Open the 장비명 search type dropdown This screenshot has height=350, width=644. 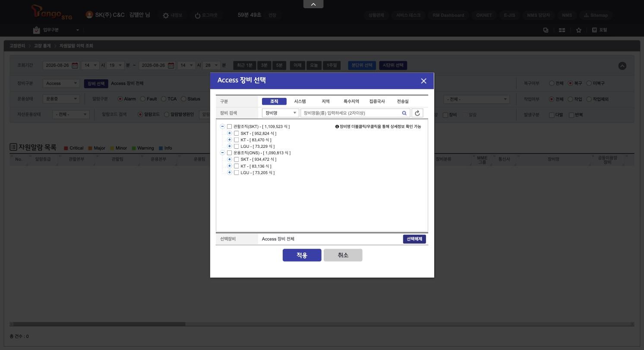pyautogui.click(x=280, y=113)
